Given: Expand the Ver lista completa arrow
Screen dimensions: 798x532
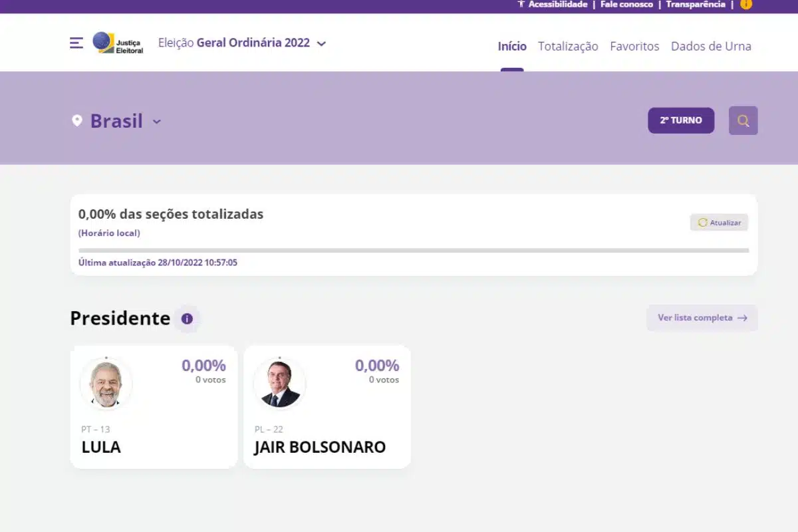Looking at the screenshot, I should tap(744, 318).
